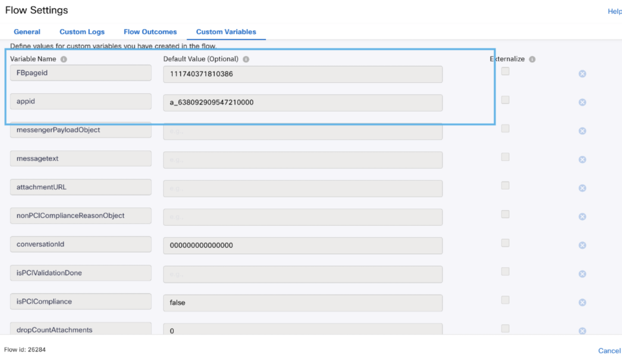Check Externalize for dropCountAttachments
Screen dimensions: 622x364
[505, 329]
